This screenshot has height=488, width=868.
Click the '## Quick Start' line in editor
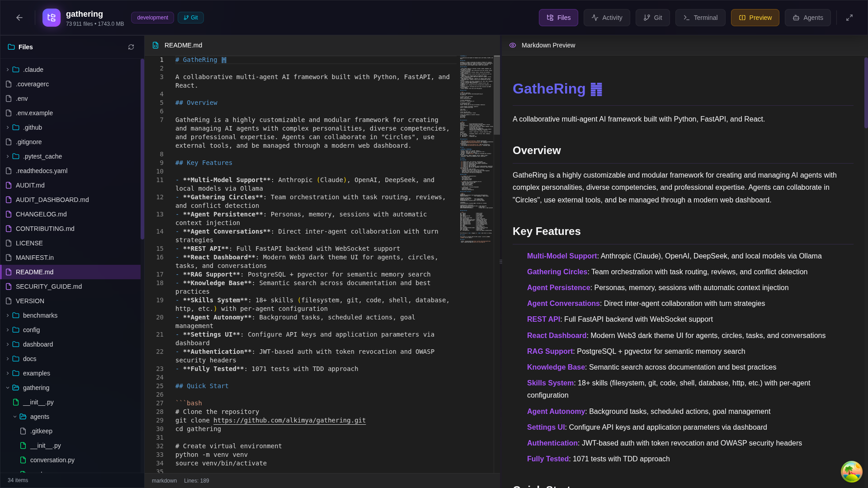pos(202,386)
